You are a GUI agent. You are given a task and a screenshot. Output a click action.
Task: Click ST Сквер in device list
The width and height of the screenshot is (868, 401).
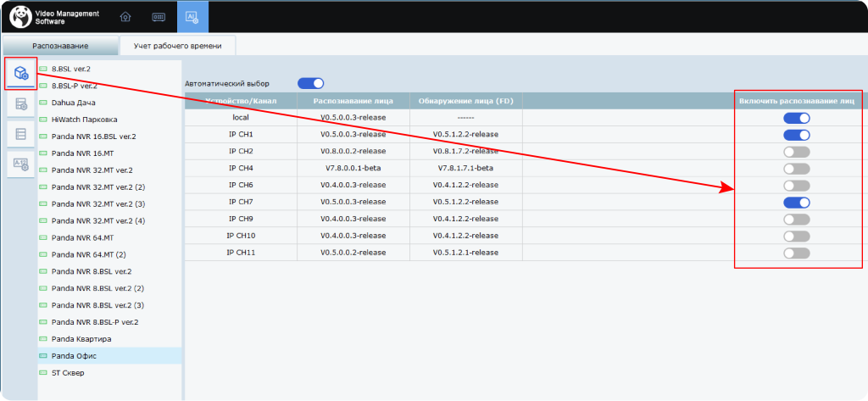click(68, 373)
